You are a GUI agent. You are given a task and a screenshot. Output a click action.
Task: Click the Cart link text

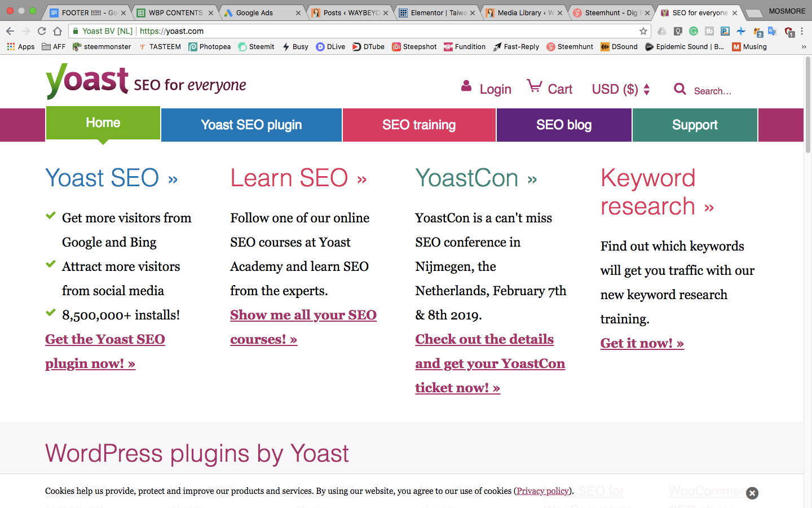point(560,89)
